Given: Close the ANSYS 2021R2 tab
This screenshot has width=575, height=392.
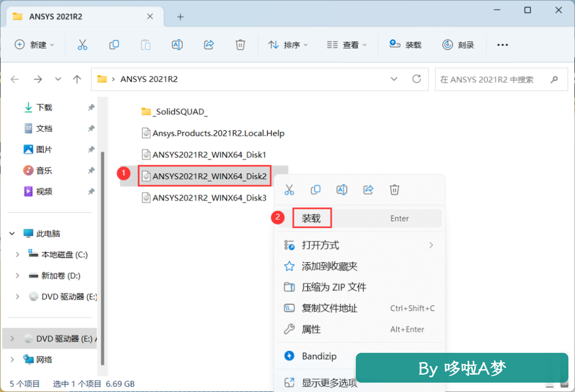Looking at the screenshot, I should pos(150,17).
